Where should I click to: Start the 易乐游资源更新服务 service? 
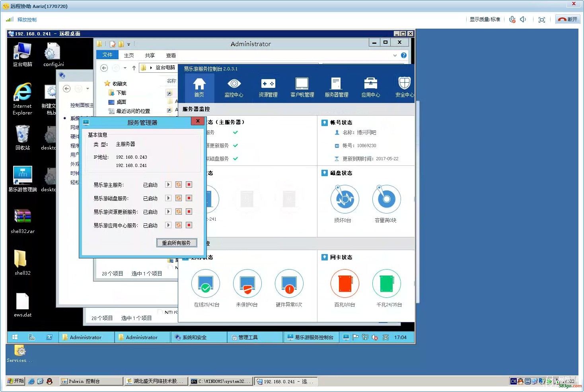(168, 212)
